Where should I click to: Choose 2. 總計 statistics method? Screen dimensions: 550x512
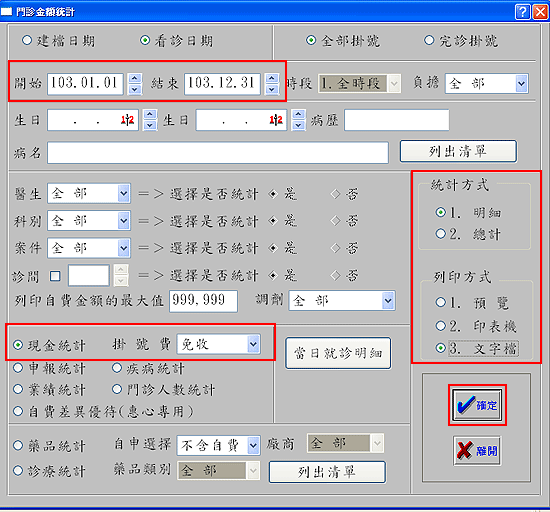440,234
